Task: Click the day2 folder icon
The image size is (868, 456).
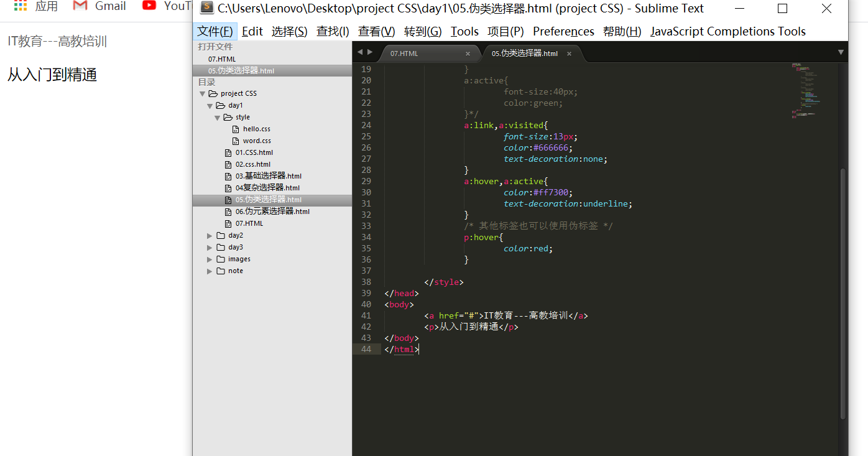Action: click(x=221, y=236)
